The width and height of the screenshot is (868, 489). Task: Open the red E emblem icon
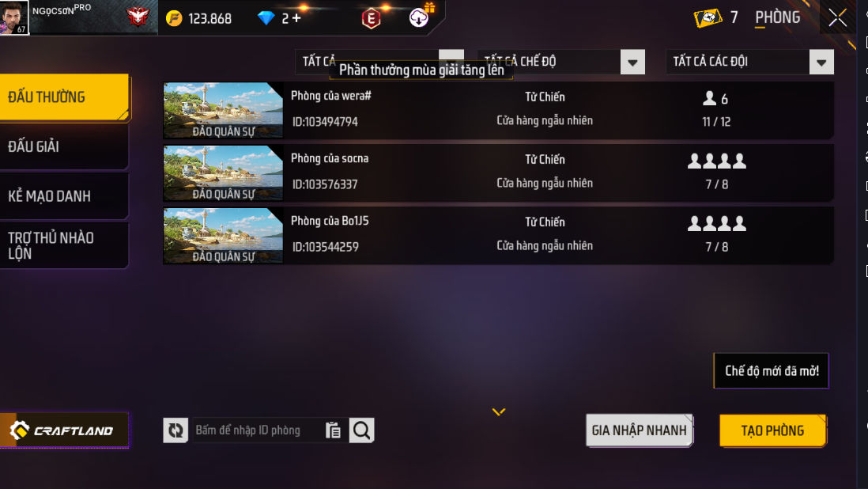[x=371, y=19]
